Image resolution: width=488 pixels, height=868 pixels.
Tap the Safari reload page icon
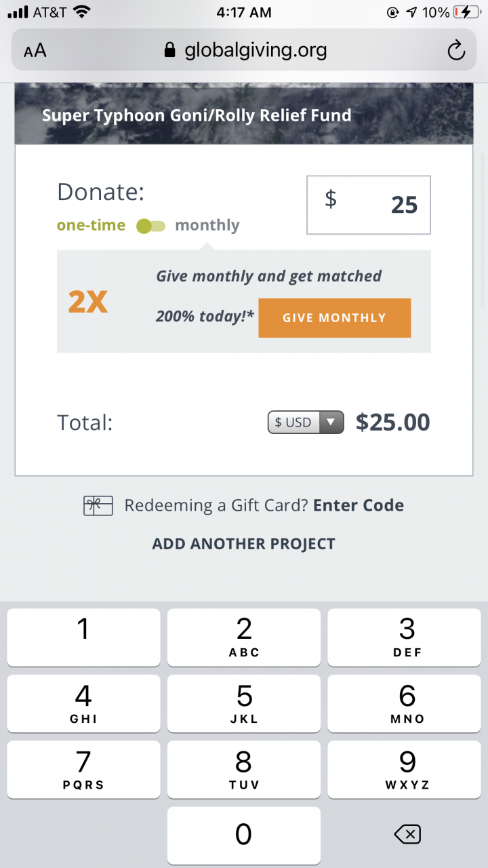pos(456,50)
